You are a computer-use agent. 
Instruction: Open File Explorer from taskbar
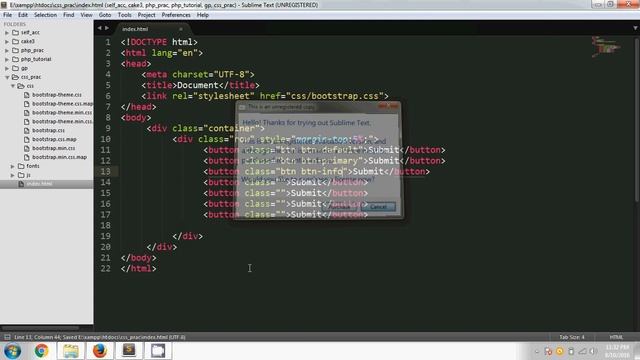point(71,351)
